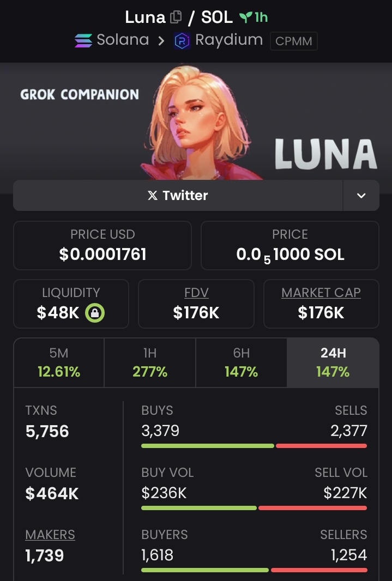
Task: Click the Luna Grok Companion banner image
Action: pyautogui.click(x=196, y=122)
